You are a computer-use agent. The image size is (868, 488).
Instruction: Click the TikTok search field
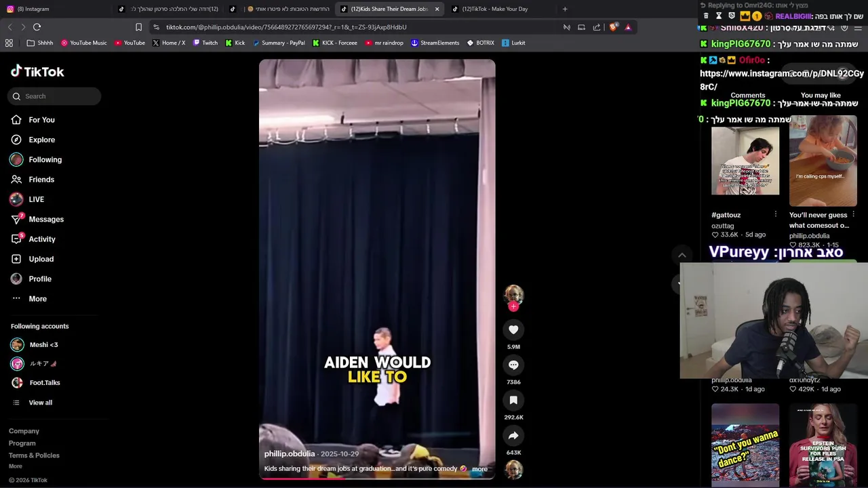tap(54, 96)
